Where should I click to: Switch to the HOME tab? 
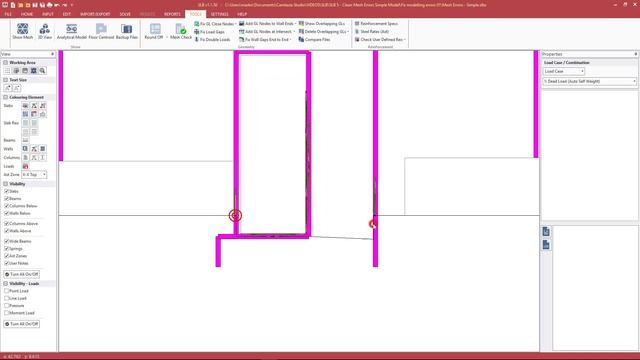tap(27, 14)
